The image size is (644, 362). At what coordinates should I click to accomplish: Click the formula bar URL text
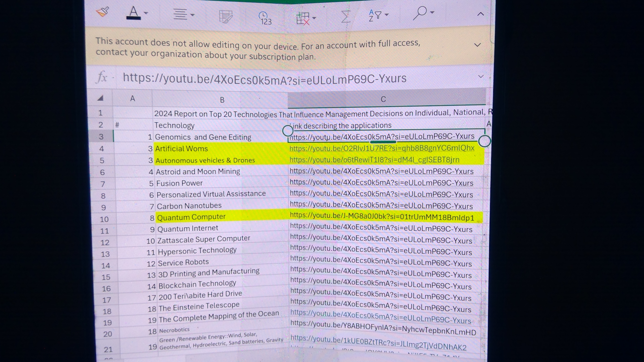pyautogui.click(x=265, y=79)
